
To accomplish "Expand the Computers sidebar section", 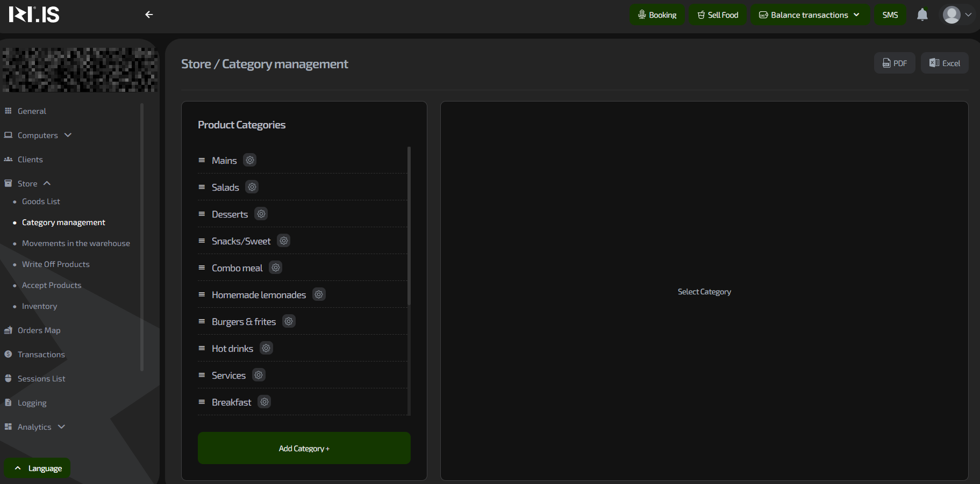I will 38,135.
